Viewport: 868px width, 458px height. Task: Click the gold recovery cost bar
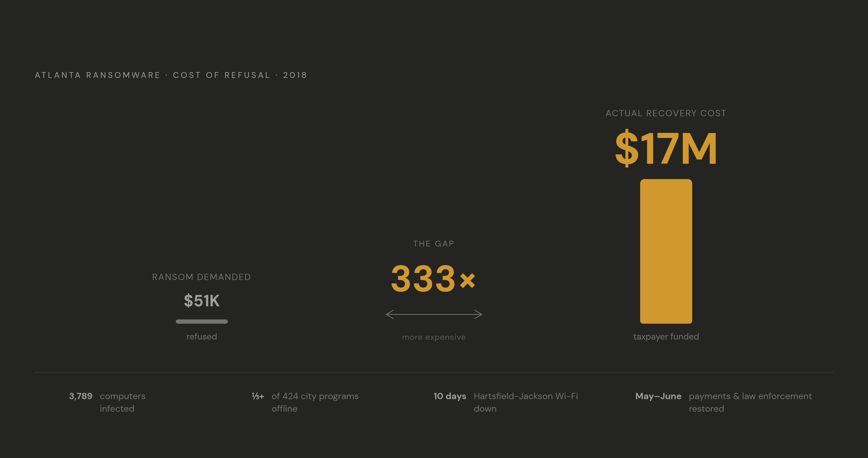pyautogui.click(x=666, y=251)
